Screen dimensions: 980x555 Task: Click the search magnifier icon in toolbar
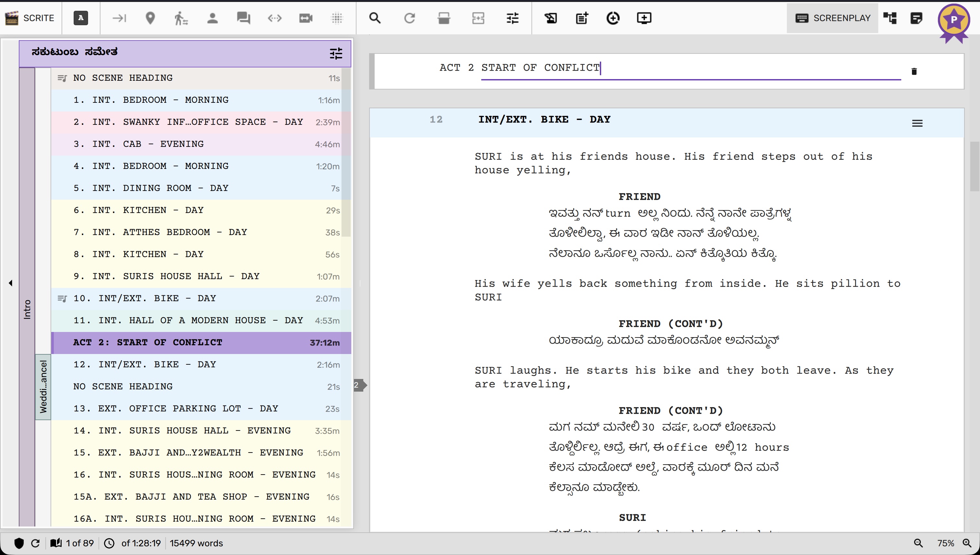tap(375, 18)
